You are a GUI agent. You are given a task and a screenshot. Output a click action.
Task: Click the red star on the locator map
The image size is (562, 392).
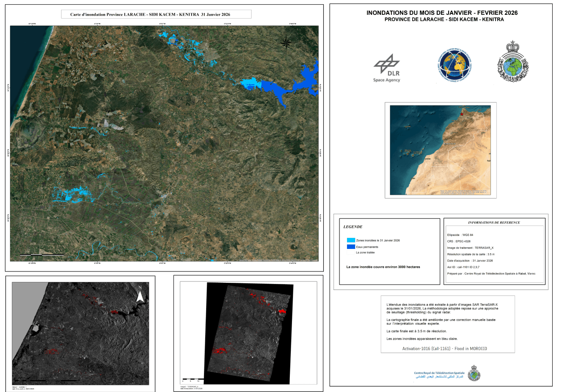click(x=462, y=114)
